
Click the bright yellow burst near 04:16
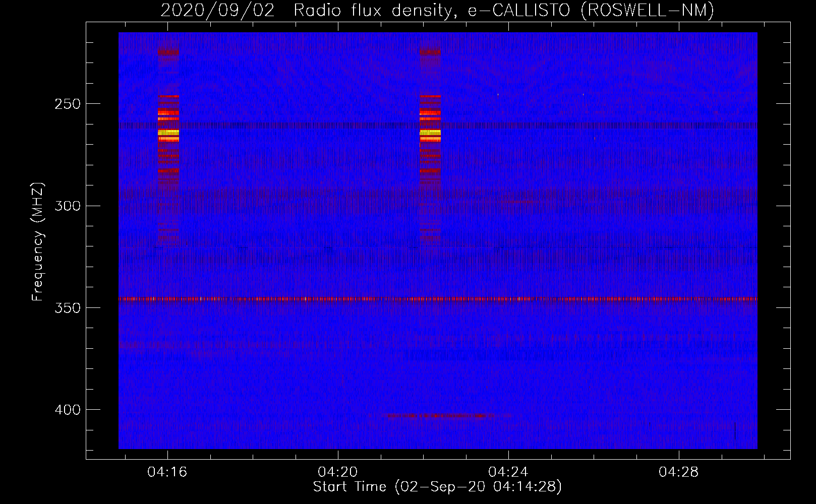[168, 133]
